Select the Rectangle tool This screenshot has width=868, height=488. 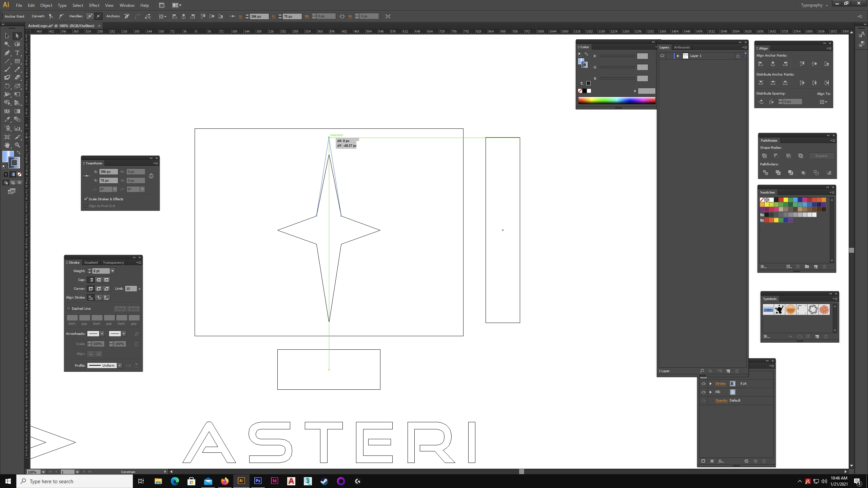pos(17,61)
